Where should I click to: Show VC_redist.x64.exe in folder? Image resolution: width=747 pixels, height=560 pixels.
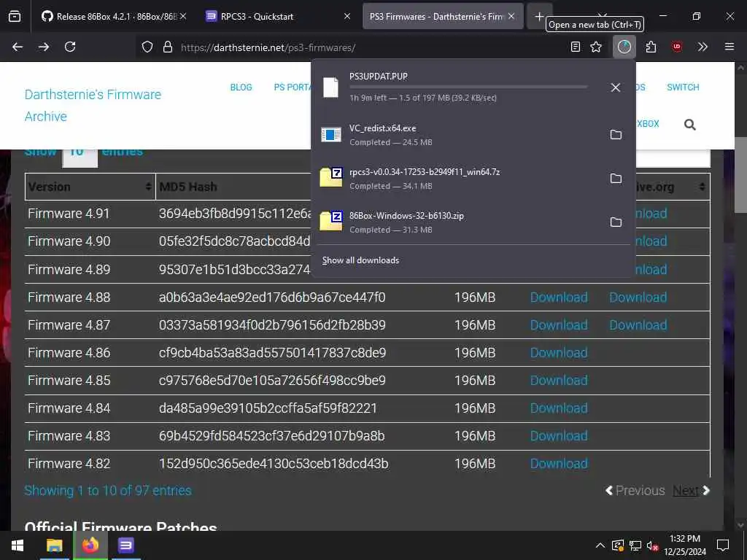pyautogui.click(x=616, y=135)
